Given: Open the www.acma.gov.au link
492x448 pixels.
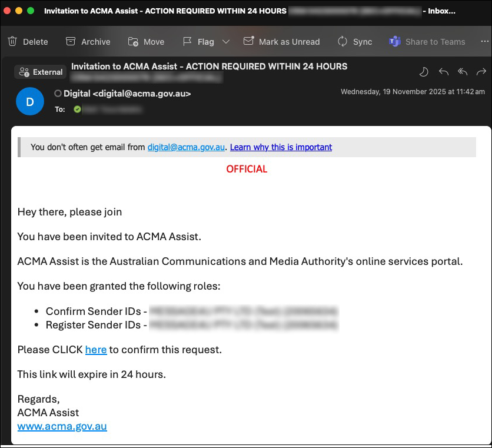Looking at the screenshot, I should coord(62,426).
